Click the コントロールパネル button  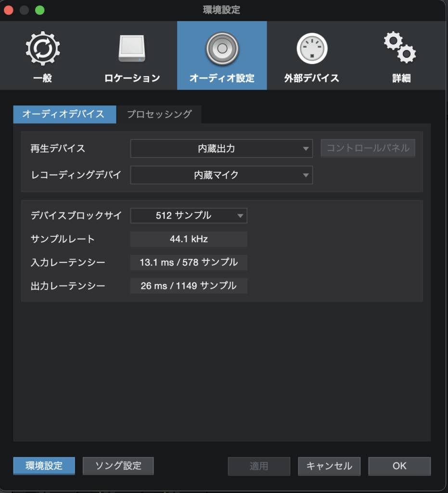coord(368,148)
